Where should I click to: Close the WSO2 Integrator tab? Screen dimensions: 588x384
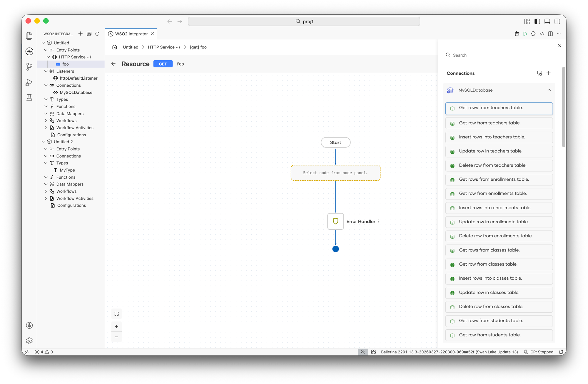pyautogui.click(x=152, y=34)
